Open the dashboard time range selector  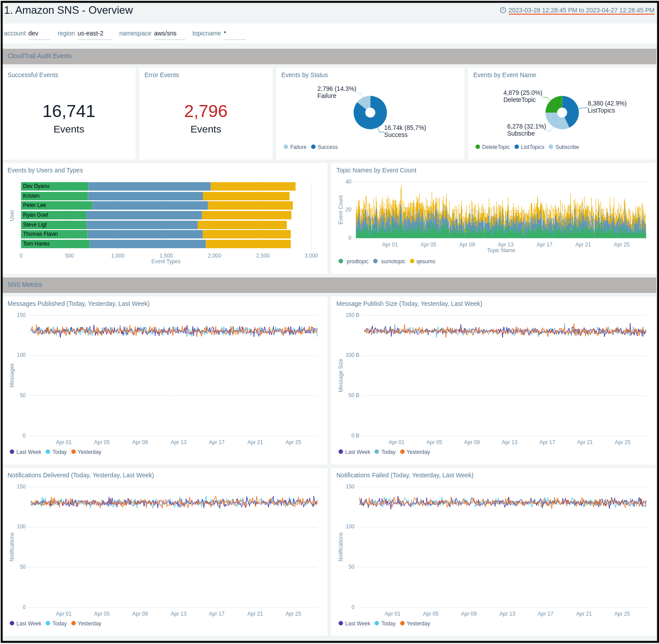[581, 10]
